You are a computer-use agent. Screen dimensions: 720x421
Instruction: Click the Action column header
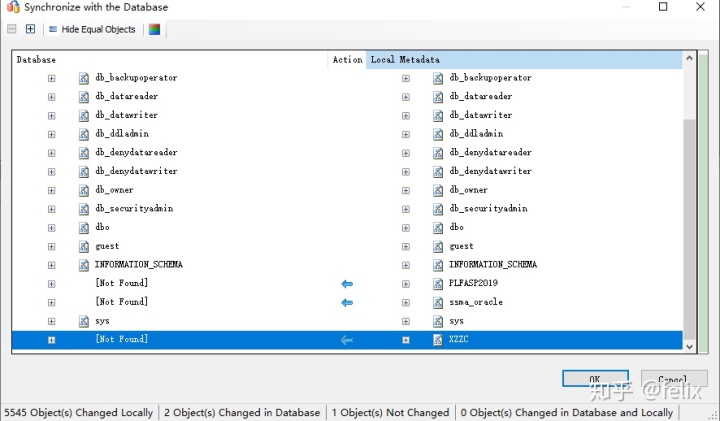pos(347,60)
